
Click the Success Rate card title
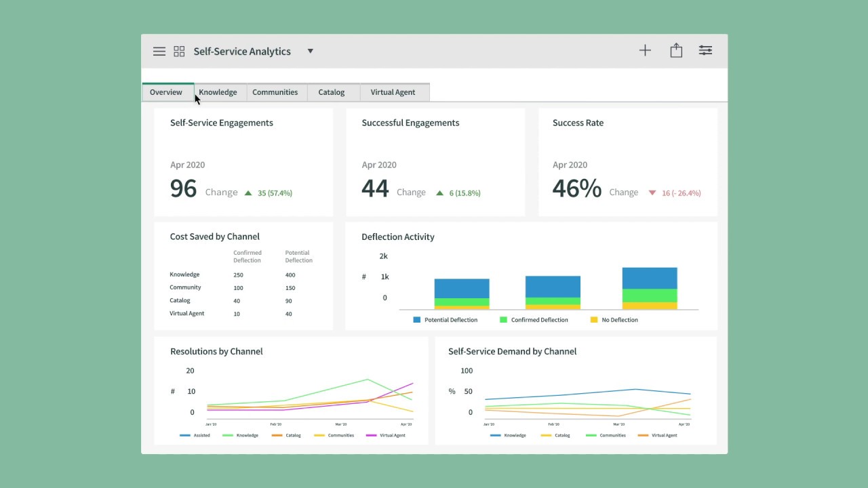click(x=578, y=123)
